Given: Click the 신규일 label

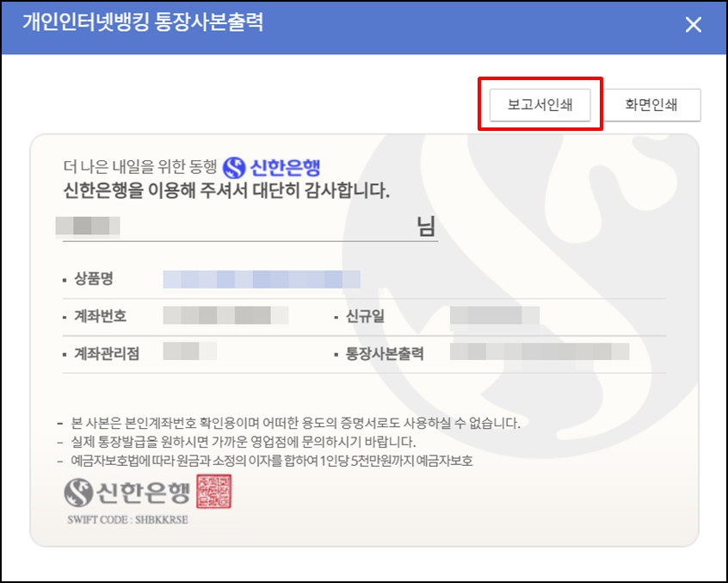Looking at the screenshot, I should coord(365,316).
